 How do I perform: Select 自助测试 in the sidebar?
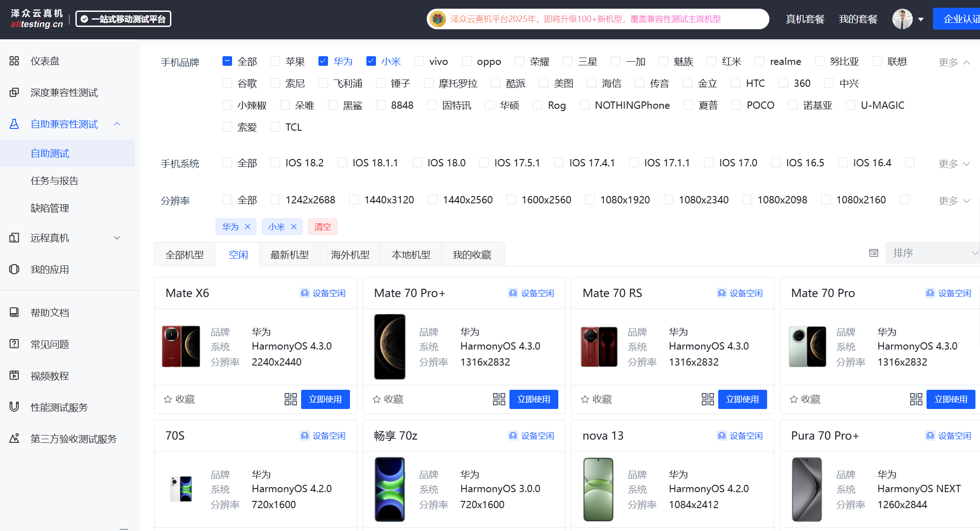pyautogui.click(x=67, y=153)
